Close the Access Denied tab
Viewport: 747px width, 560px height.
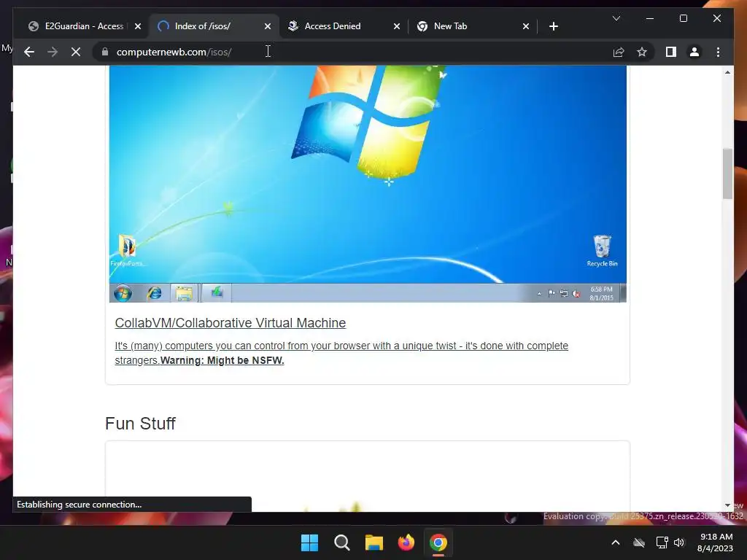tap(396, 26)
